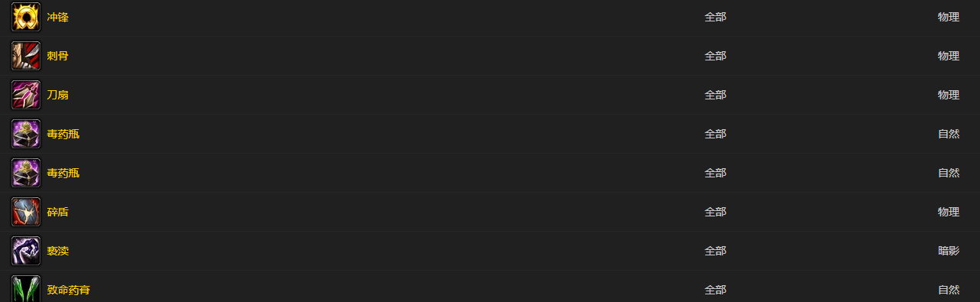Screen dimensions: 980x302
Task: Click 物理 in the 刺骨 row
Action: pyautogui.click(x=949, y=56)
